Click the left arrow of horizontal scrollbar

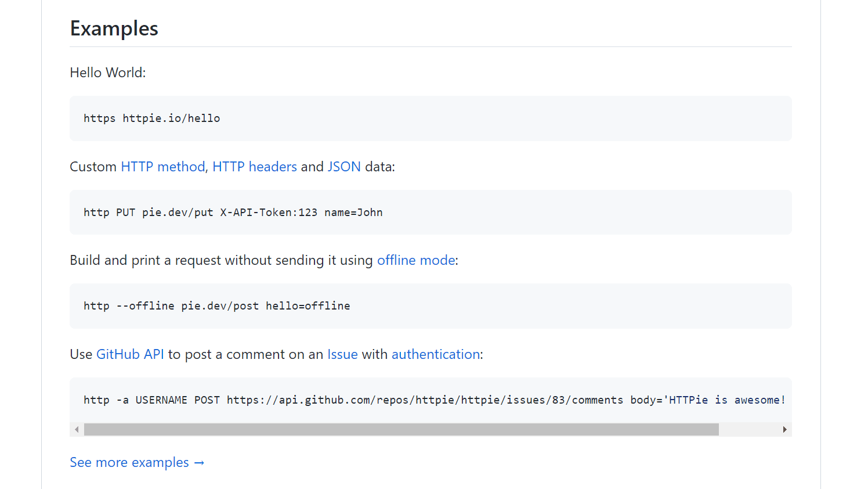pos(77,430)
